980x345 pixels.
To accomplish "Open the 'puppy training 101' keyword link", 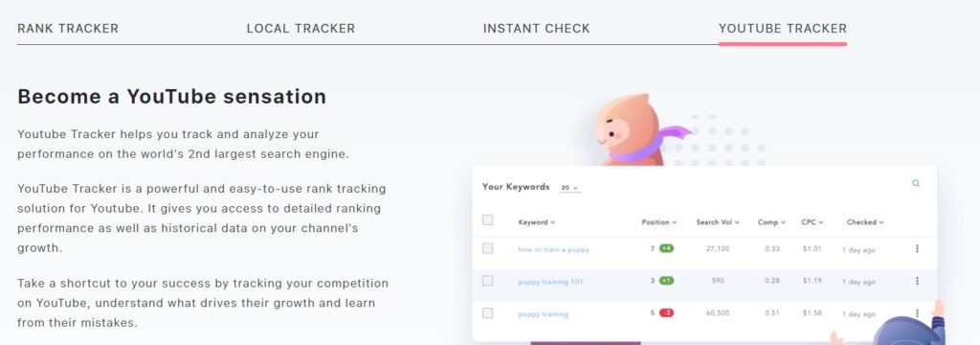I will tap(550, 282).
